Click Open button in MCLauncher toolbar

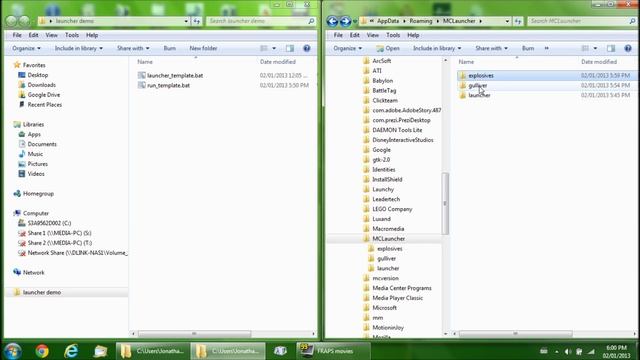388,48
